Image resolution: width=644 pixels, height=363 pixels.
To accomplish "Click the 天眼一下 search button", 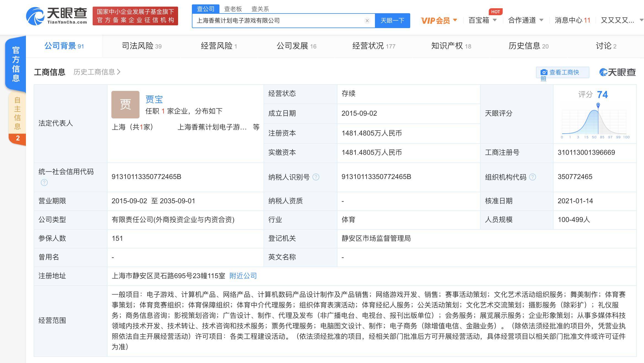I will pos(392,21).
